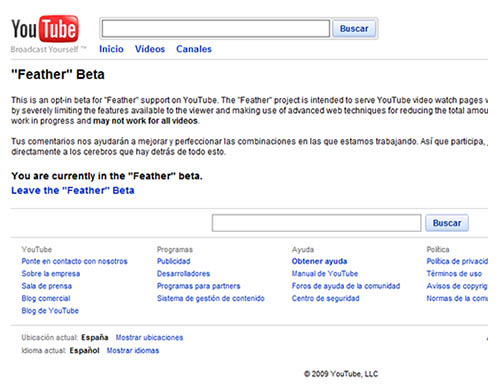Open Avisos de copyright link
Viewport: 500px width, 388px height.
click(457, 286)
